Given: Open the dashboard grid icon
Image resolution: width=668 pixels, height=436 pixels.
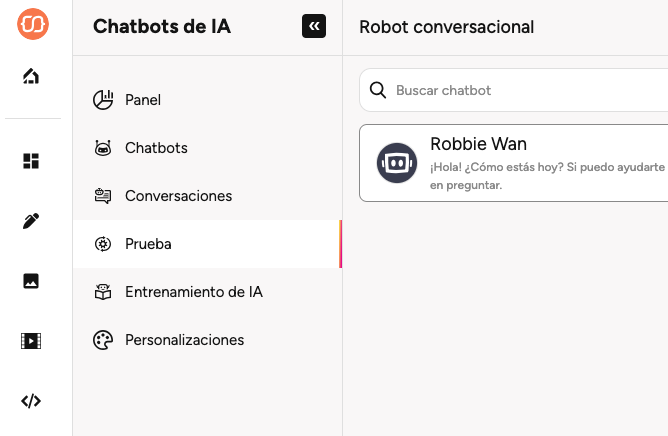Looking at the screenshot, I should pyautogui.click(x=31, y=161).
